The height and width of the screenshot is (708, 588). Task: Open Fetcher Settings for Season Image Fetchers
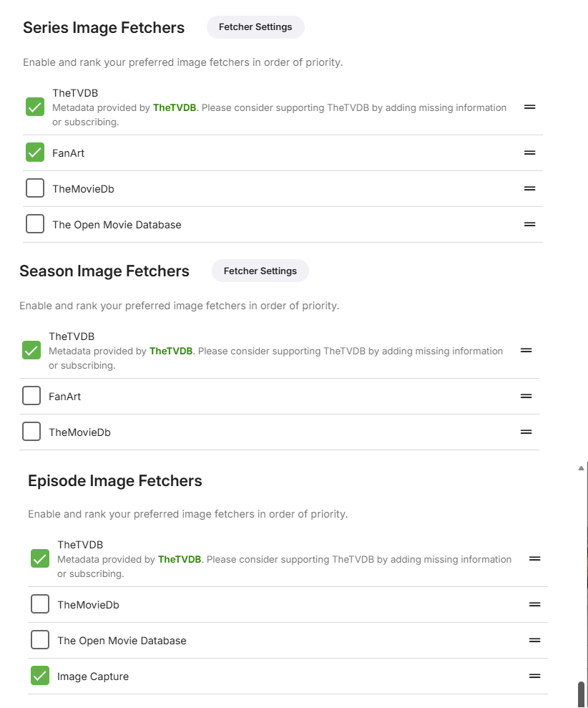point(260,271)
